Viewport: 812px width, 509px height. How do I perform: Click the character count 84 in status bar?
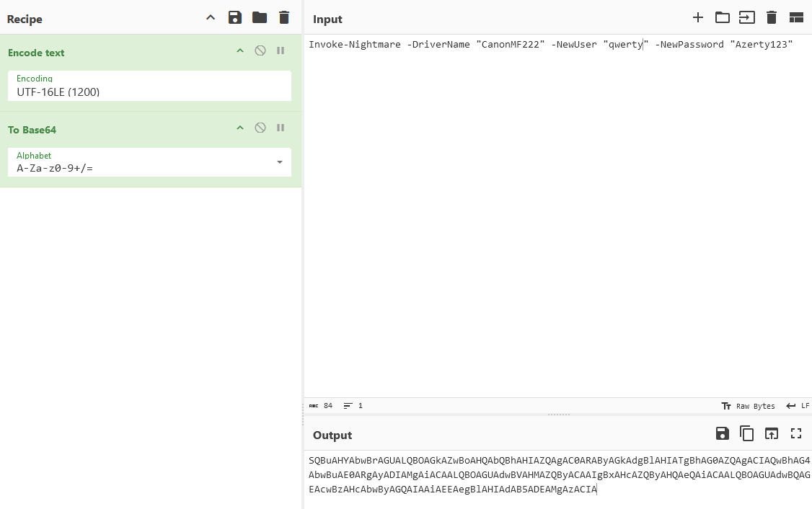point(321,406)
